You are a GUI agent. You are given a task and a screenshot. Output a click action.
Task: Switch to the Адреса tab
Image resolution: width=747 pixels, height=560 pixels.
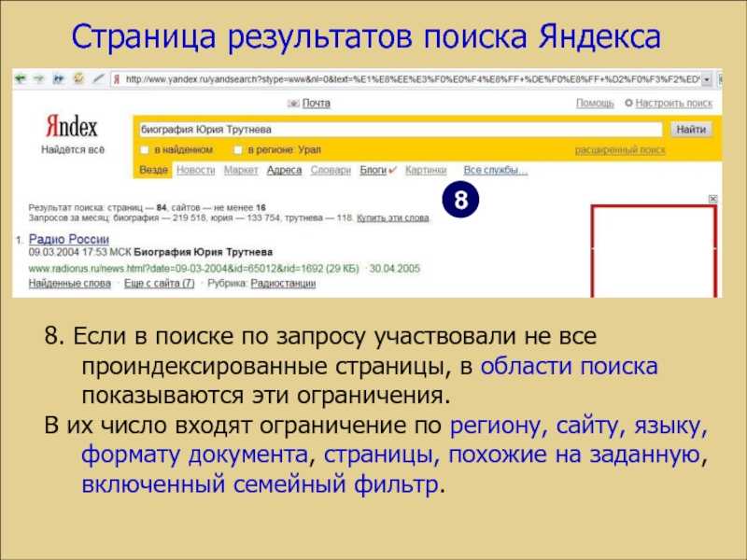pos(284,170)
